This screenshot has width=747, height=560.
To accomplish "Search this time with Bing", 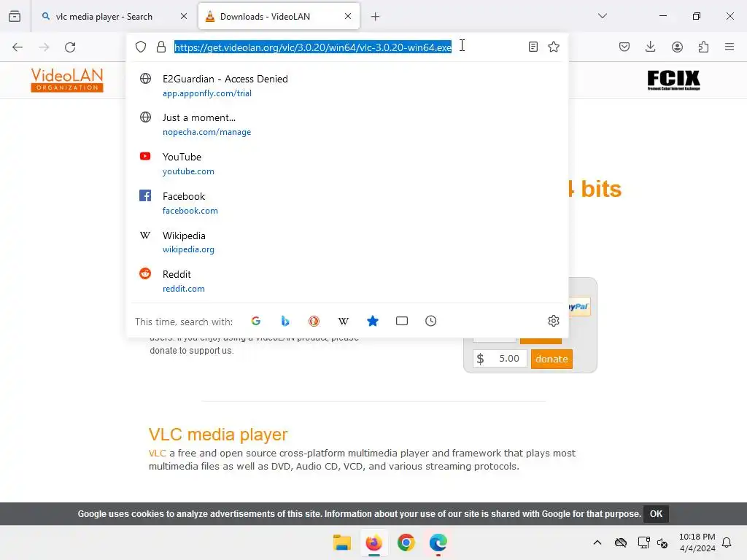I will click(x=285, y=321).
